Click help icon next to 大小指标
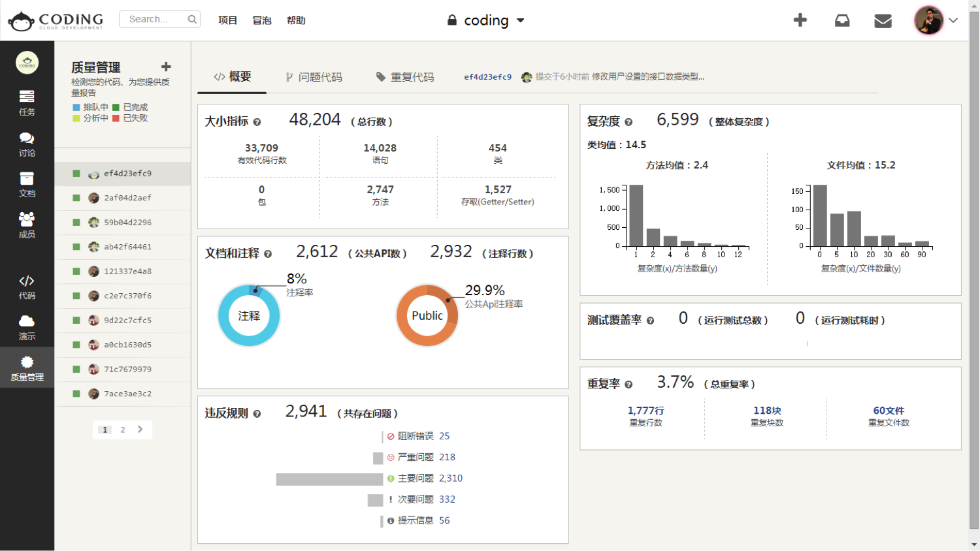The width and height of the screenshot is (980, 551). pos(257,122)
